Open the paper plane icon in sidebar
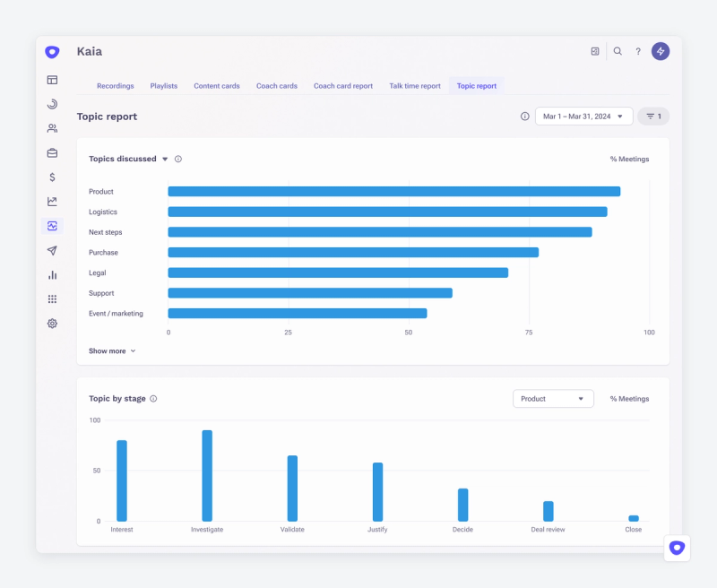The height and width of the screenshot is (588, 717). point(52,251)
